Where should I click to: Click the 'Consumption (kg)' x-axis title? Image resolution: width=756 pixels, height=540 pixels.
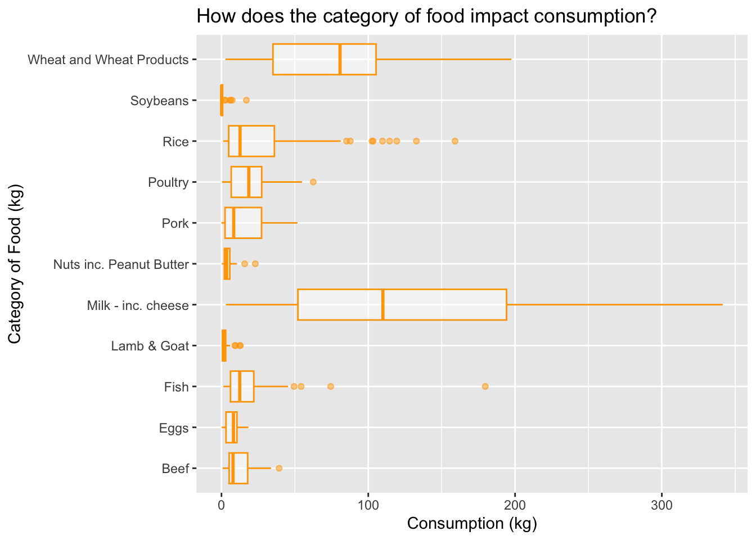click(x=472, y=524)
